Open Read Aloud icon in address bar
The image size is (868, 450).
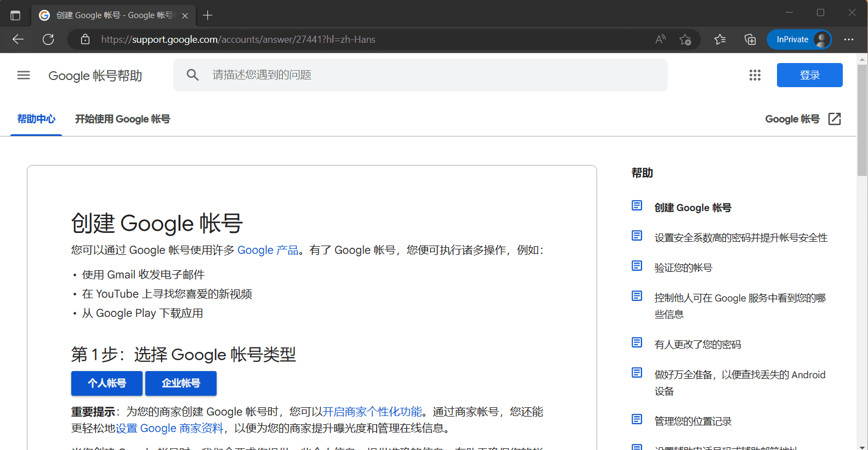[x=660, y=39]
